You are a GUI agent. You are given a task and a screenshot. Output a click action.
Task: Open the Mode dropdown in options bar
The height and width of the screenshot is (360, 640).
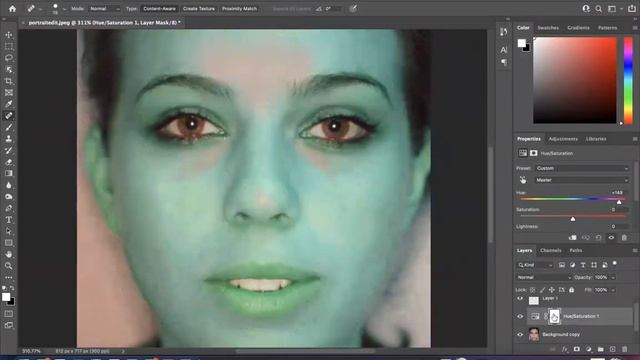click(104, 9)
